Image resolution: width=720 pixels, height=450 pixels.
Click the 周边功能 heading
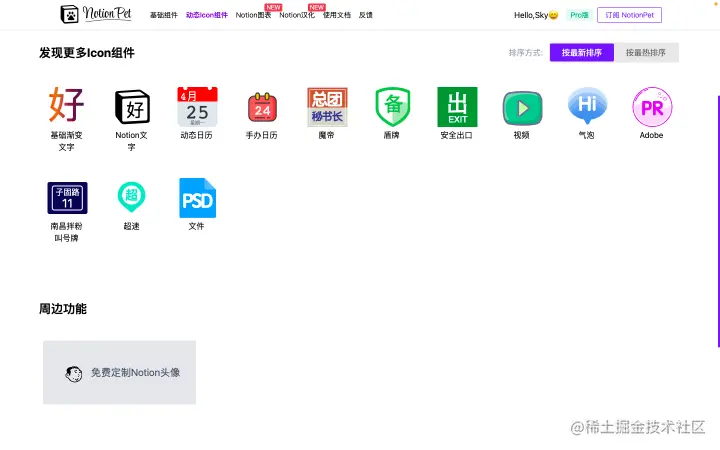point(62,309)
